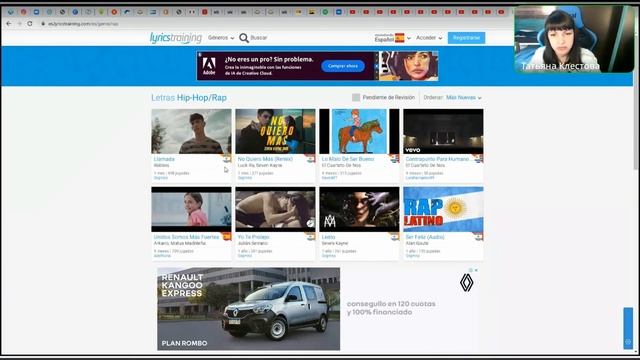Viewport: 640px width, 360px height.
Task: Click the Renault diamond logo in the ad
Action: click(467, 282)
